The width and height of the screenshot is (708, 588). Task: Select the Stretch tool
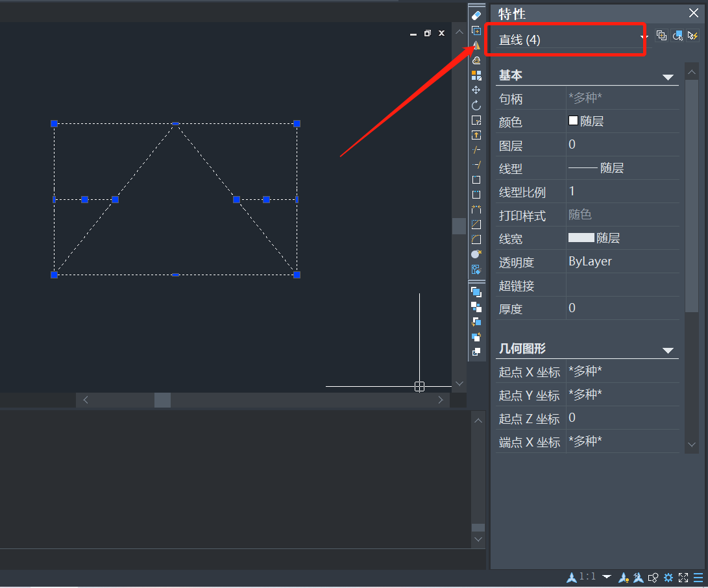[476, 135]
